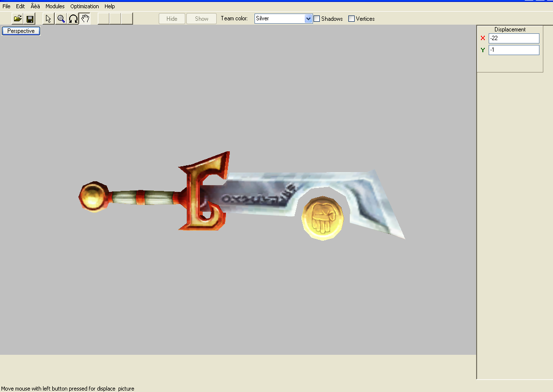Image resolution: width=553 pixels, height=392 pixels.
Task: Select the hand pan tool
Action: coord(85,19)
